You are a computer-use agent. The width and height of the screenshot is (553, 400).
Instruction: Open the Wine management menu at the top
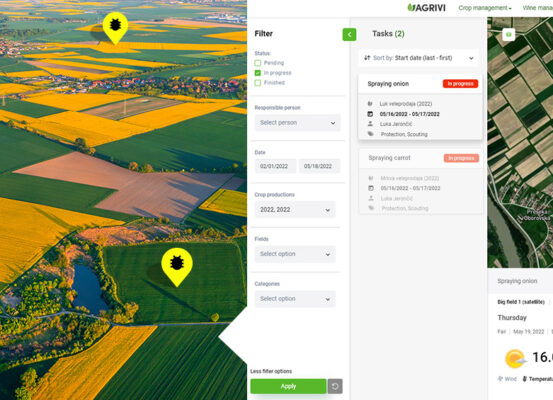point(537,8)
